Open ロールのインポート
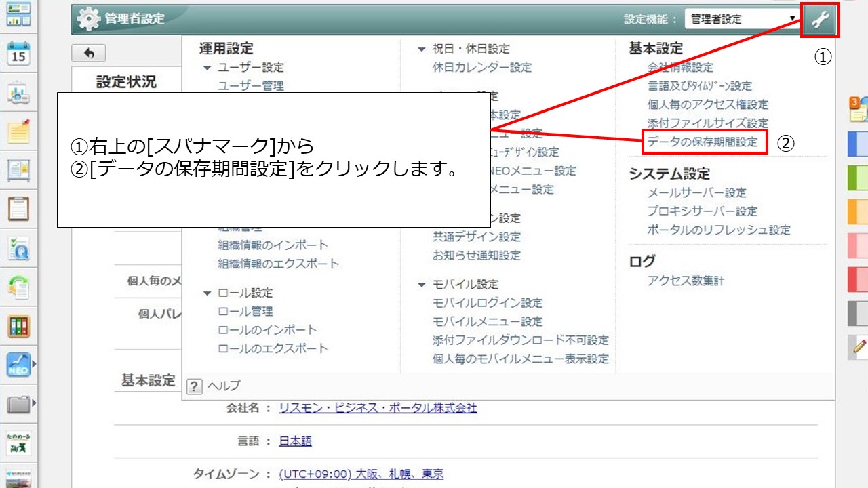This screenshot has height=488, width=868. (267, 330)
